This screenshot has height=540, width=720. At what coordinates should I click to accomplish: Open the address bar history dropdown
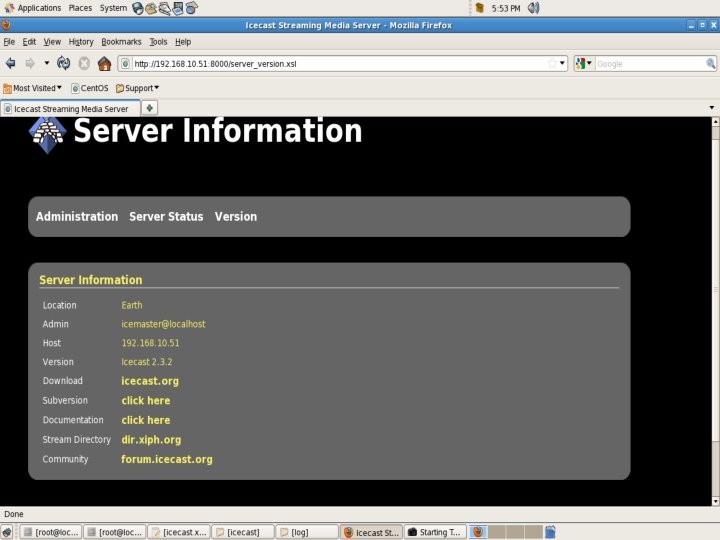click(562, 63)
